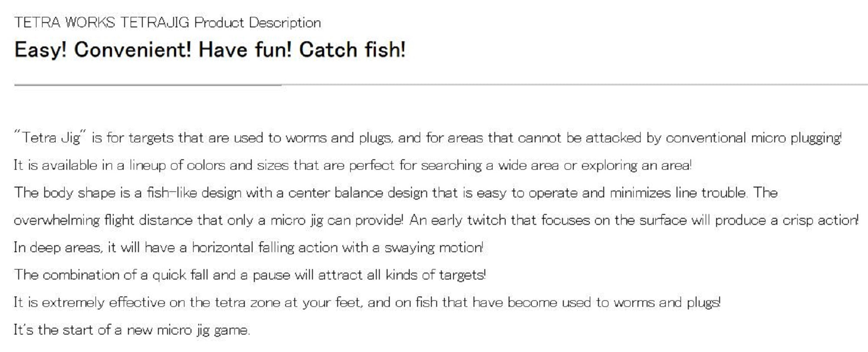Click the sentence starting "It is available"
Screen dimensions: 868x352
[352, 165]
